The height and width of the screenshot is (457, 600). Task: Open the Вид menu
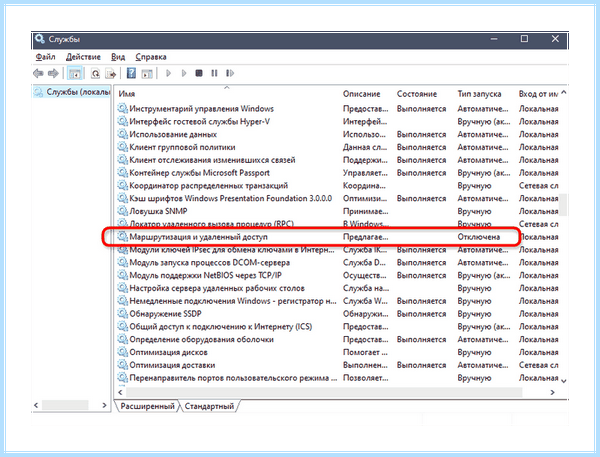(x=118, y=57)
